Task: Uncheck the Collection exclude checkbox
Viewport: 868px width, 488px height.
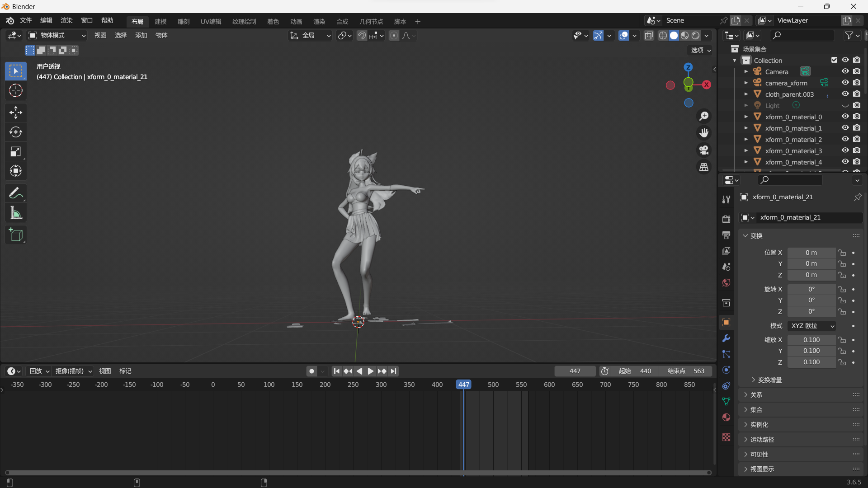Action: pos(834,60)
